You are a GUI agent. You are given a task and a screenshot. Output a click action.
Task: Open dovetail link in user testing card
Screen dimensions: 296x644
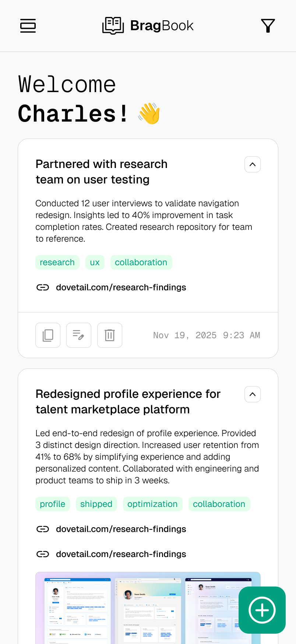121,287
